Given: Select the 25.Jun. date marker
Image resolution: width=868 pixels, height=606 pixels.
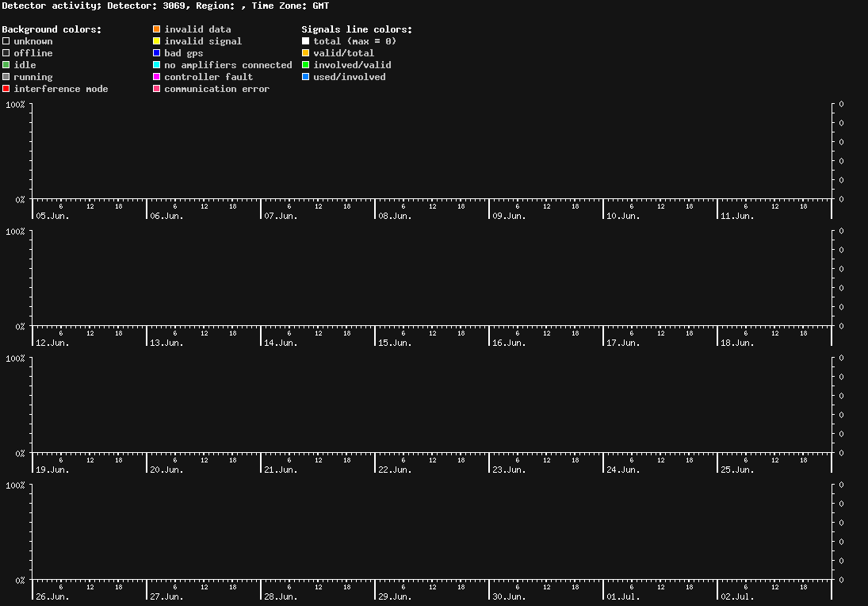Looking at the screenshot, I should [x=737, y=470].
